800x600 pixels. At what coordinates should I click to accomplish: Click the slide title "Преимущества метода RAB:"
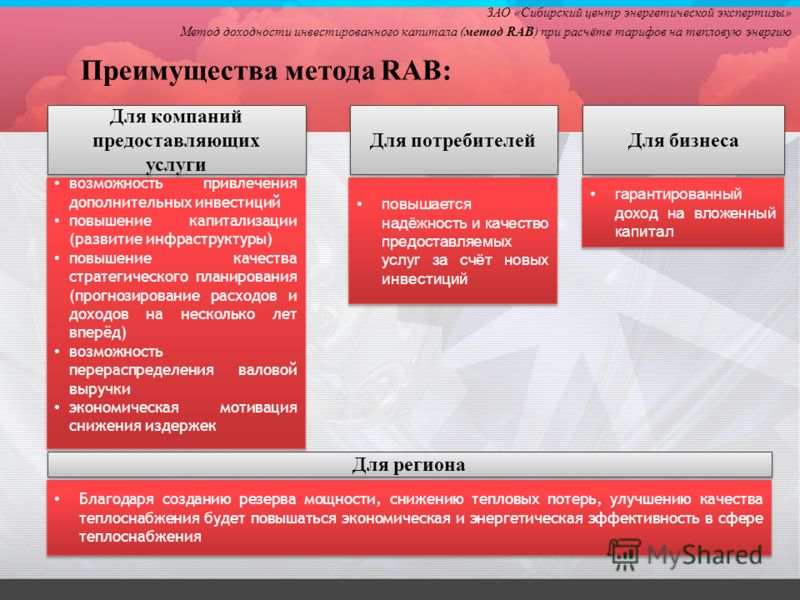pos(266,71)
